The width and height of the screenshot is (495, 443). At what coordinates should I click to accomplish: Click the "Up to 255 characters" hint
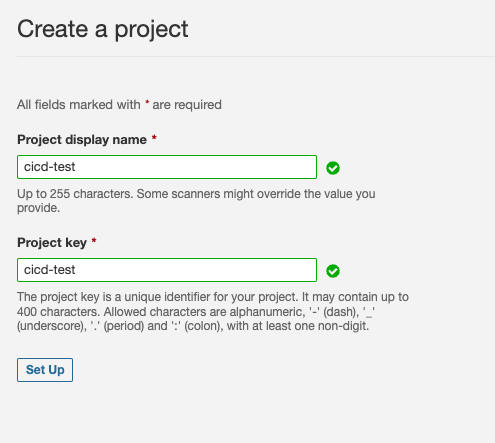click(75, 194)
